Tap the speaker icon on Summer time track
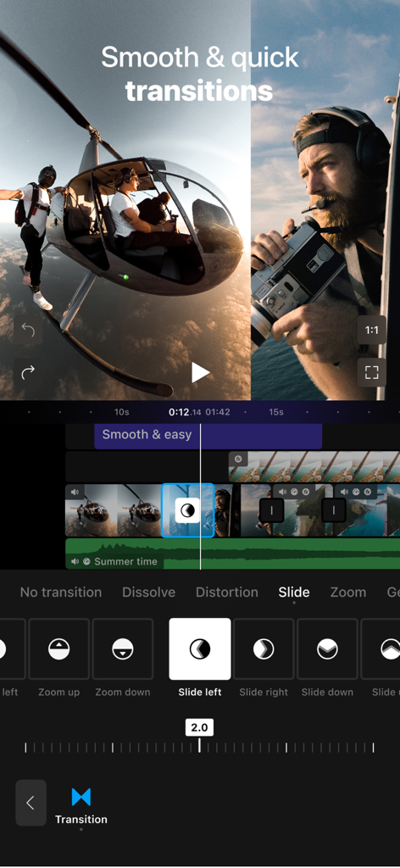This screenshot has width=400, height=868. point(75,561)
